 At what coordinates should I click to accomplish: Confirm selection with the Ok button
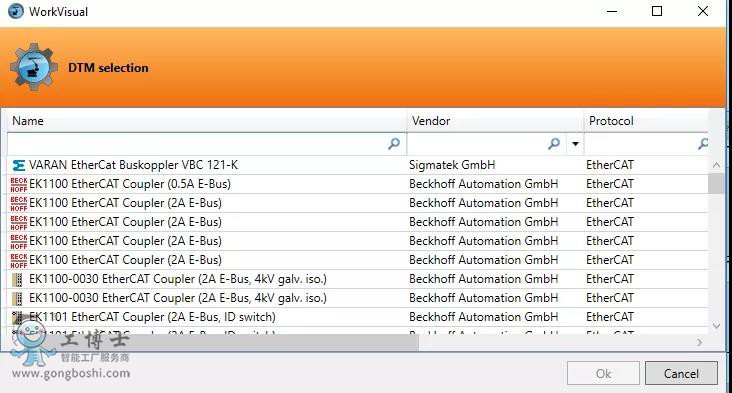603,373
